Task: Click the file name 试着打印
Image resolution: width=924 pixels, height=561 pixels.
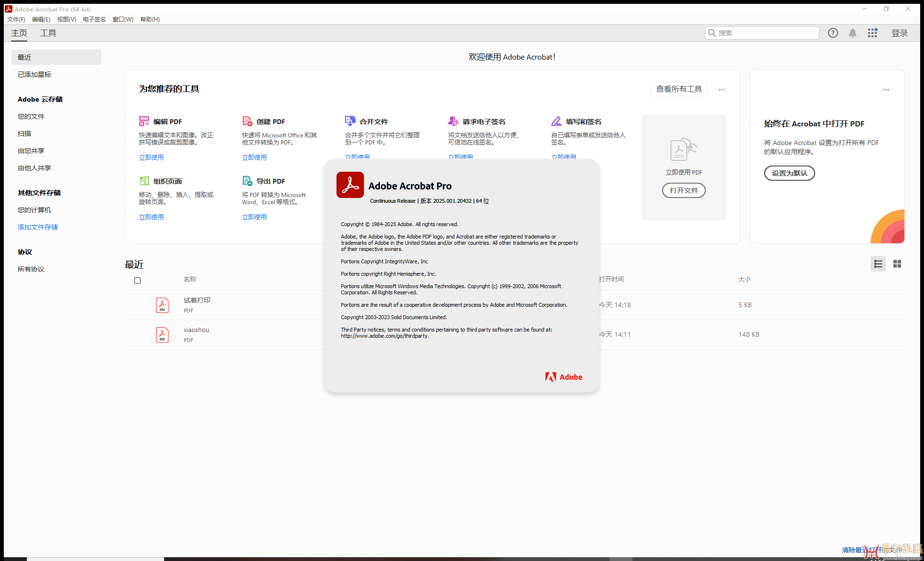Action: tap(197, 300)
